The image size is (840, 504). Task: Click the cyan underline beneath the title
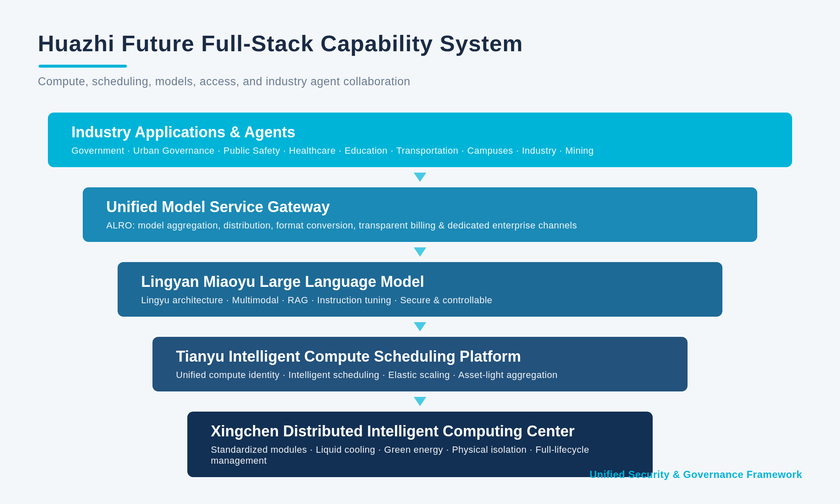[83, 66]
